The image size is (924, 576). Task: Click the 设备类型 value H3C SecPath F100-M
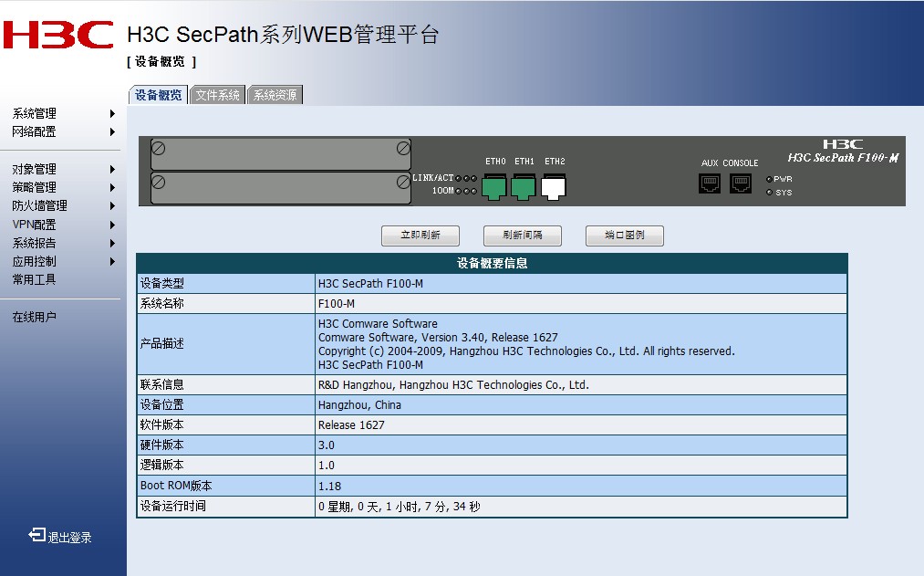(370, 284)
